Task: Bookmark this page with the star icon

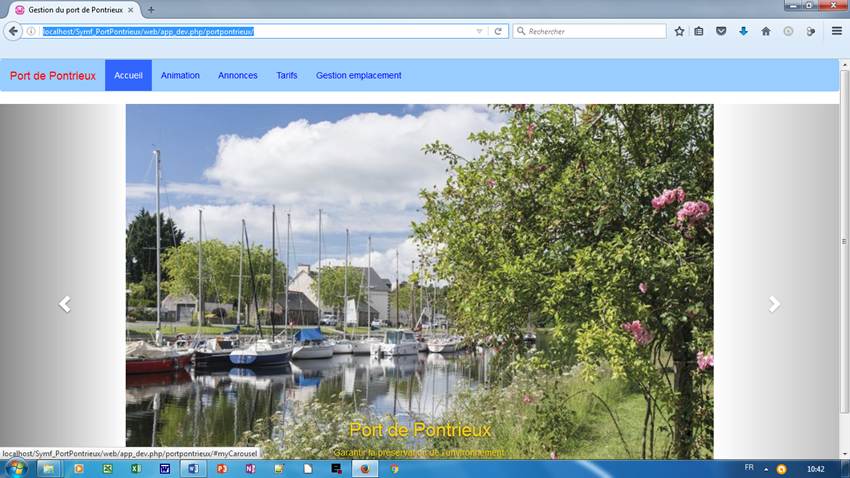Action: (x=679, y=31)
